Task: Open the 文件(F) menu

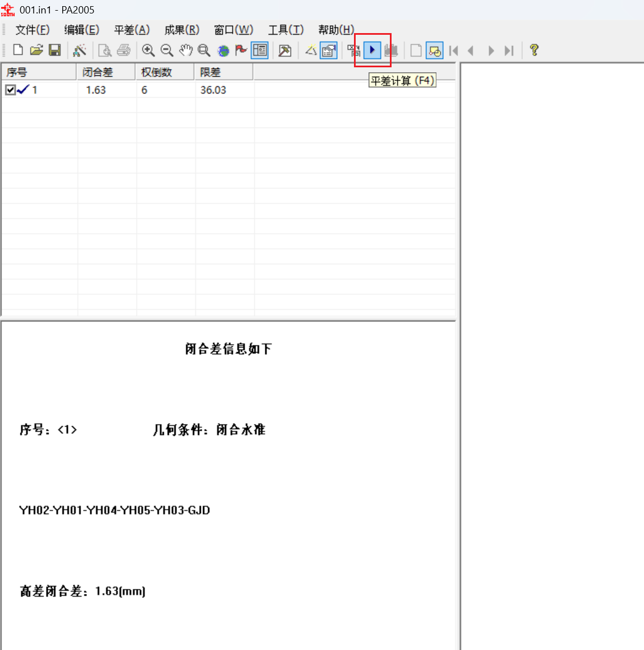Action: coord(33,30)
